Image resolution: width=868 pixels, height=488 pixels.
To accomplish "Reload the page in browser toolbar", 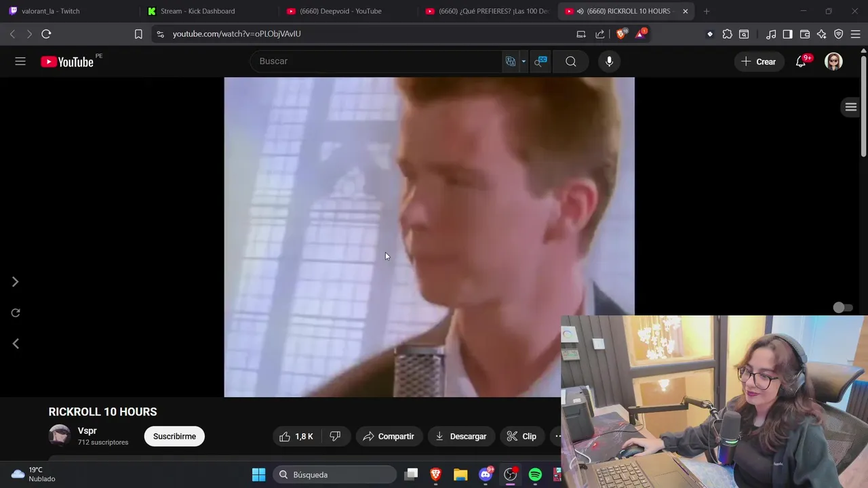I will click(46, 34).
